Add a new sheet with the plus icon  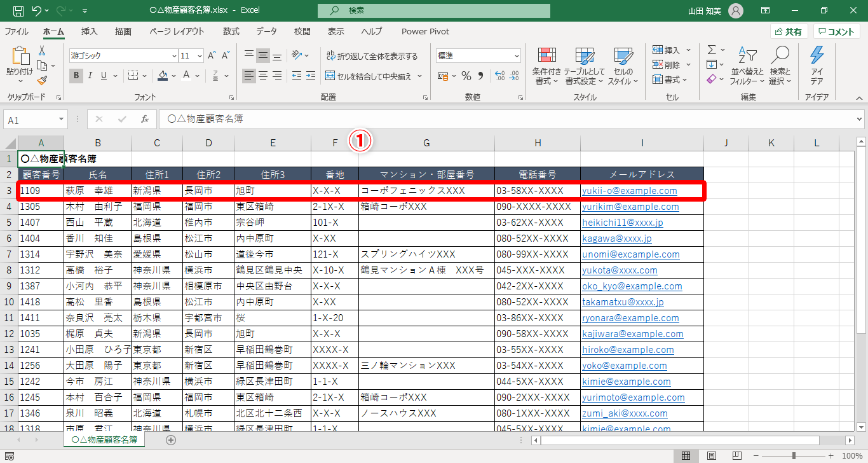point(170,439)
